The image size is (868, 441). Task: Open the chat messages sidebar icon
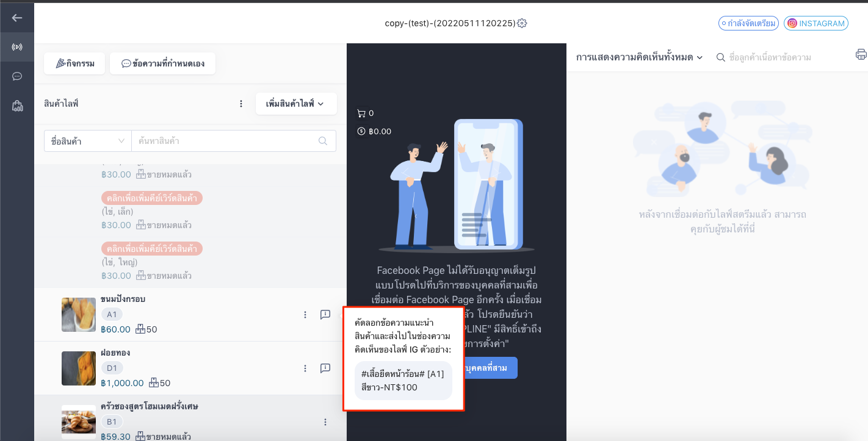tap(17, 76)
